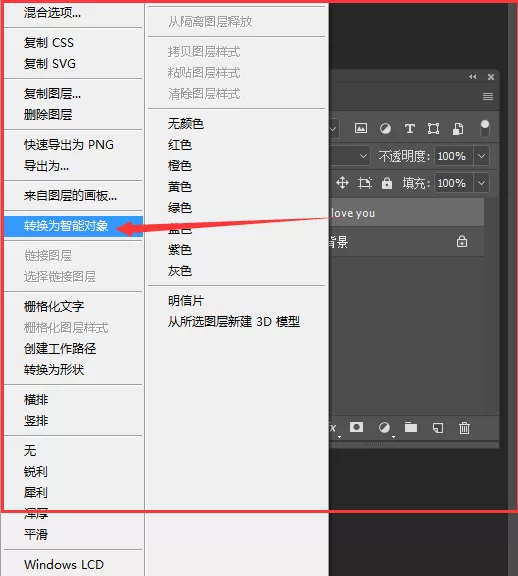Toggle the layer filtering switch
The height and width of the screenshot is (576, 518).
pos(485,129)
